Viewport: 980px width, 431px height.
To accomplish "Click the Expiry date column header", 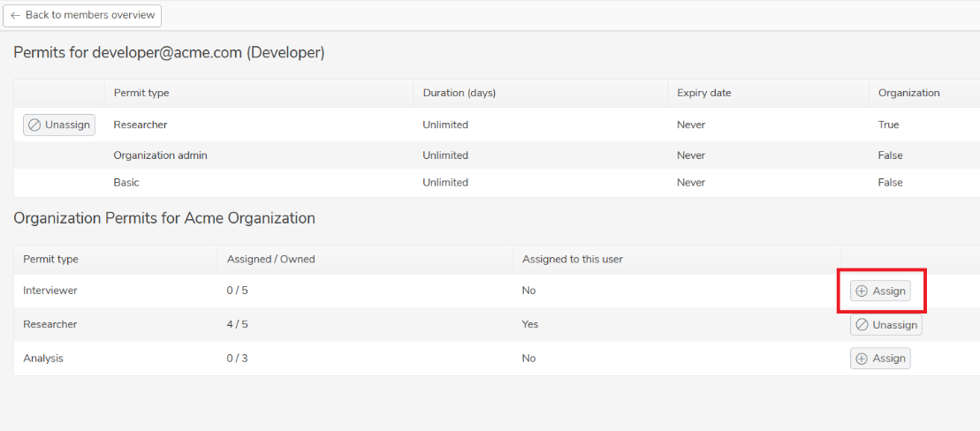I will [703, 93].
